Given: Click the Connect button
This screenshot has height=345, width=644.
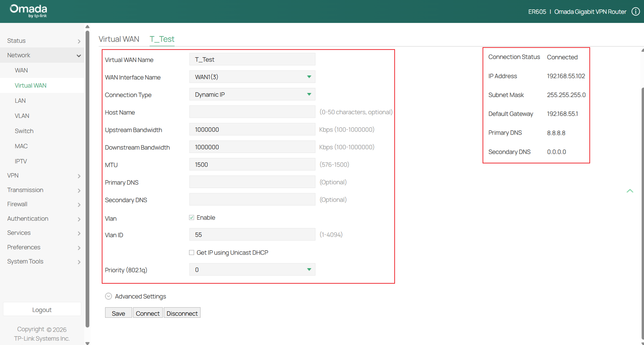Looking at the screenshot, I should coord(148,313).
